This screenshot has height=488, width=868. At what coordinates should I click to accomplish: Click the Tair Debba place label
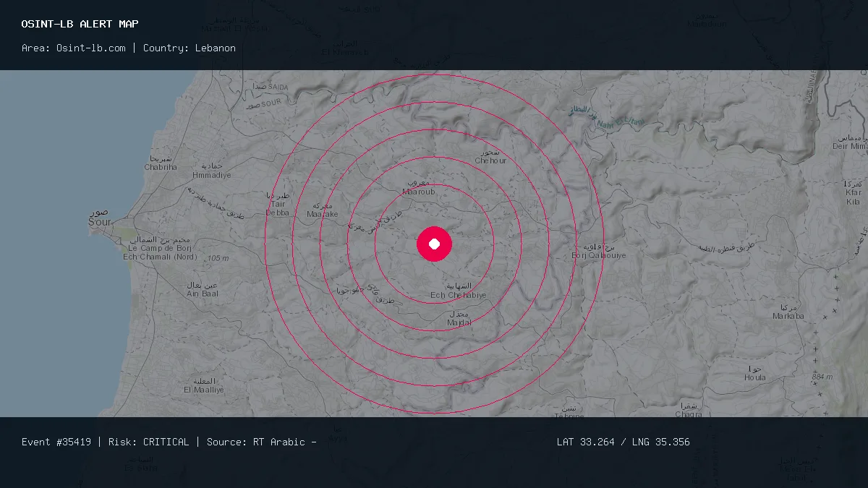click(x=278, y=205)
